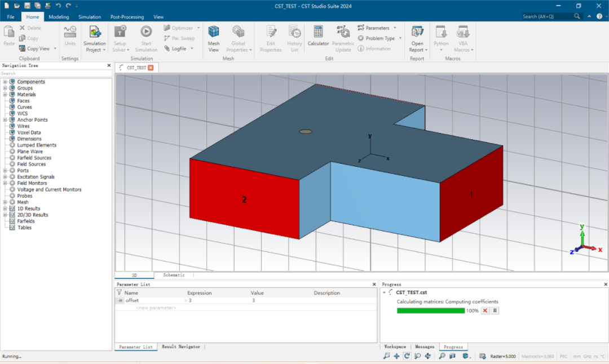Viewport: 609px width, 364px height.
Task: Expand the Components tree node
Action: 5,82
